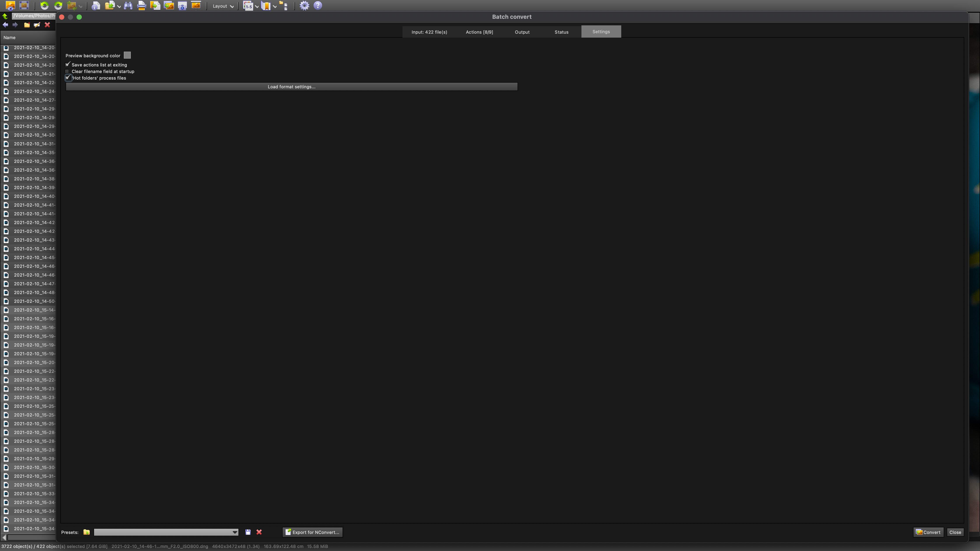
Task: Click the printer icon in toolbar
Action: (142, 6)
